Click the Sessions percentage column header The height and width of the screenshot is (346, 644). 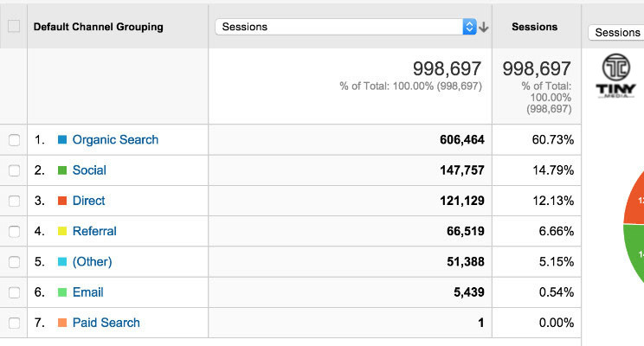click(x=534, y=27)
